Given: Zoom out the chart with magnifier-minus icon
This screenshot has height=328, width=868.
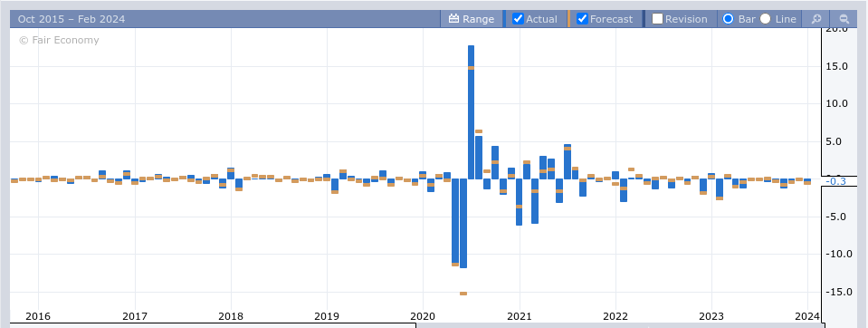Looking at the screenshot, I should click(x=844, y=19).
